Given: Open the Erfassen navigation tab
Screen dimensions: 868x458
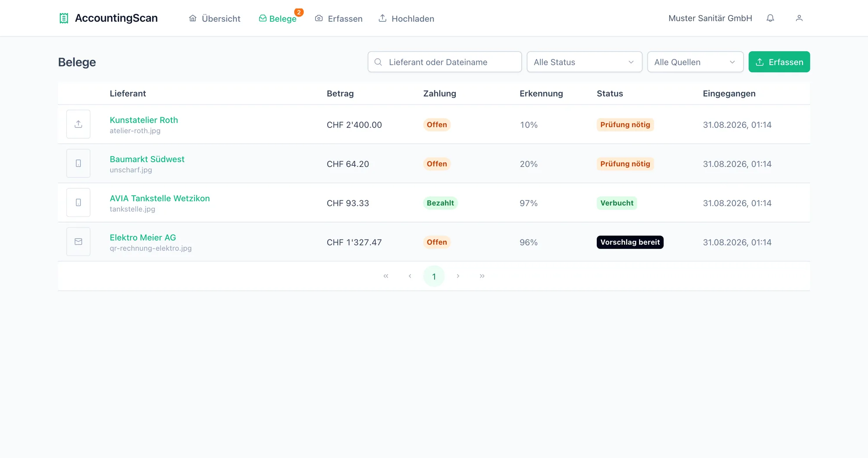Looking at the screenshot, I should pos(339,19).
